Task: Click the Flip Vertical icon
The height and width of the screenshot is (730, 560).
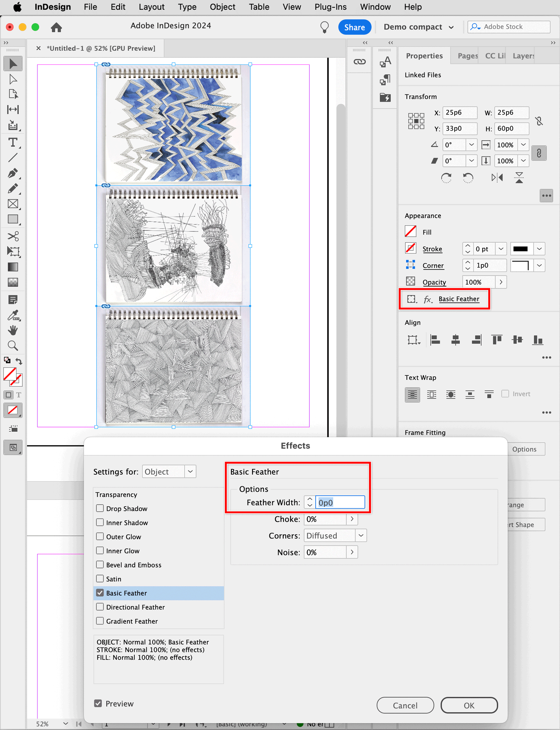Action: (x=519, y=178)
